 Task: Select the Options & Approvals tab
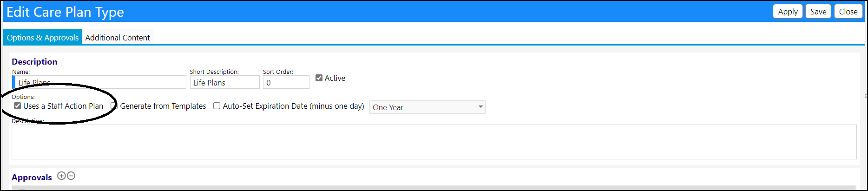click(43, 37)
